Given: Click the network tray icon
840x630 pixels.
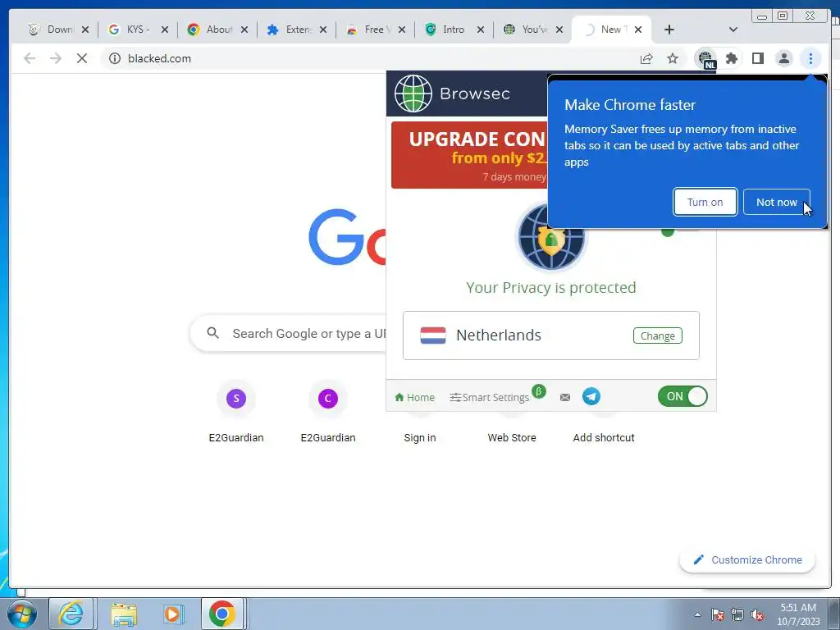Looking at the screenshot, I should pos(737,614).
